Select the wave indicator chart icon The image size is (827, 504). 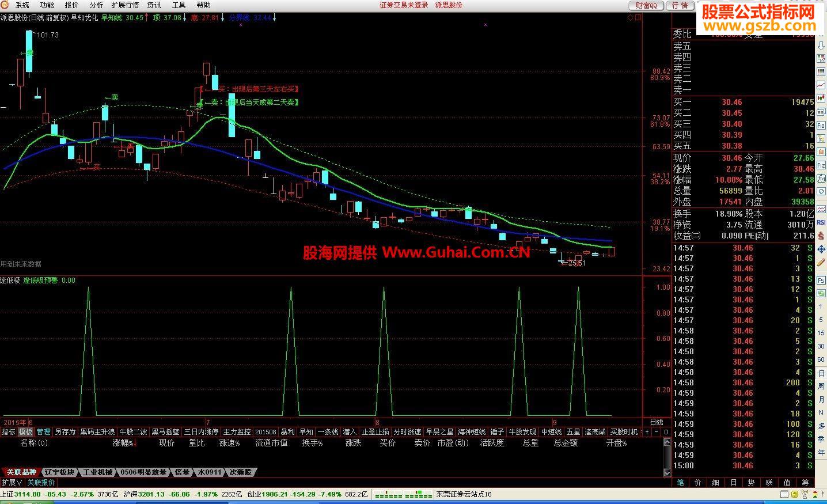821,210
